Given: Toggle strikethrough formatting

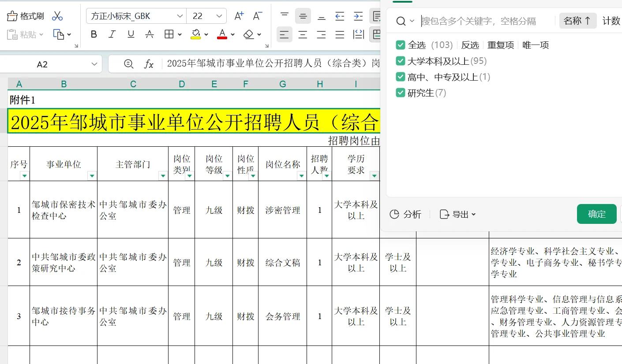Looking at the screenshot, I should coord(150,34).
